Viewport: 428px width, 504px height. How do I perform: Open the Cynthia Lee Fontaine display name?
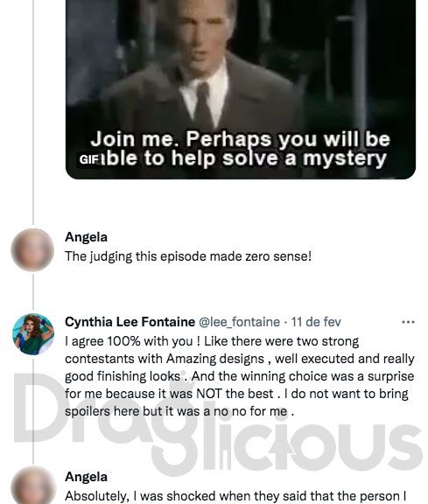point(130,322)
